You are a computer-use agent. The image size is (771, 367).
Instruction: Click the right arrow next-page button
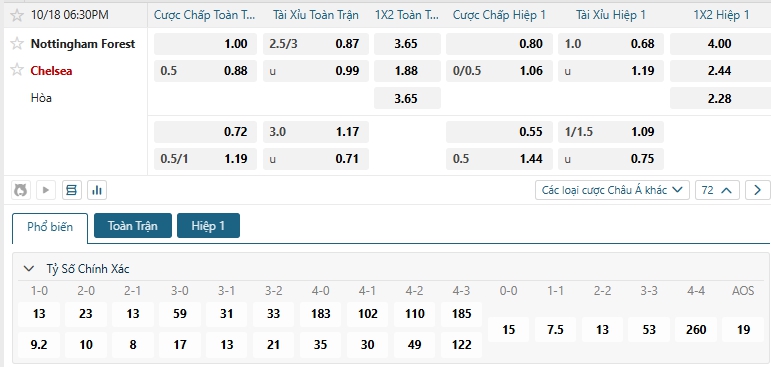tap(757, 190)
